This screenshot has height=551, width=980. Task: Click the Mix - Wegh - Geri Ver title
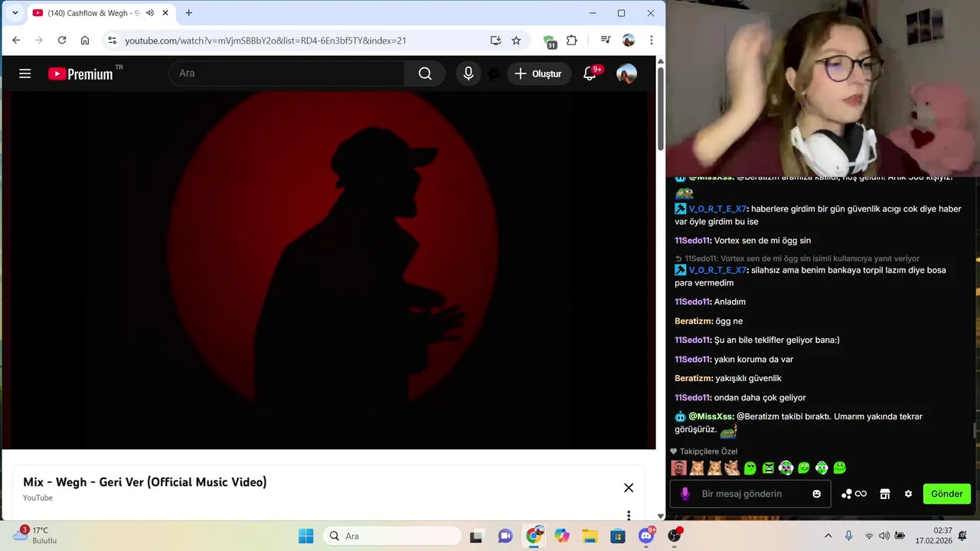(x=145, y=482)
